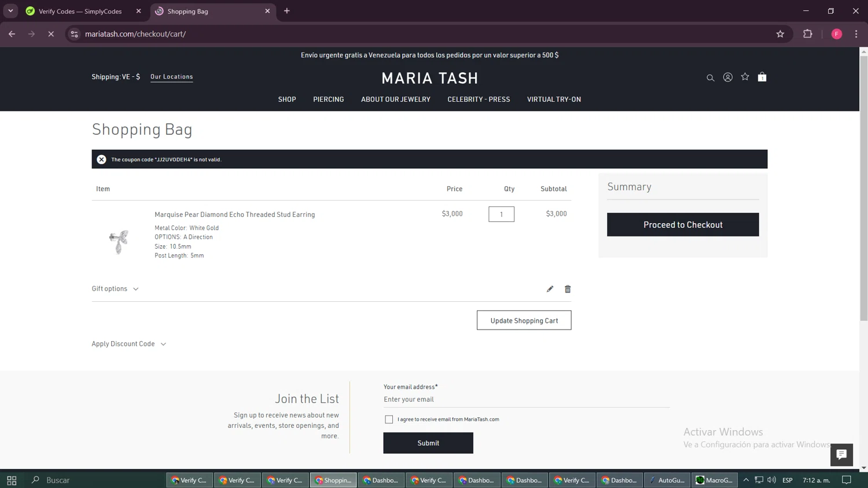
Task: Open the browser extensions puzzle icon
Action: pos(808,34)
